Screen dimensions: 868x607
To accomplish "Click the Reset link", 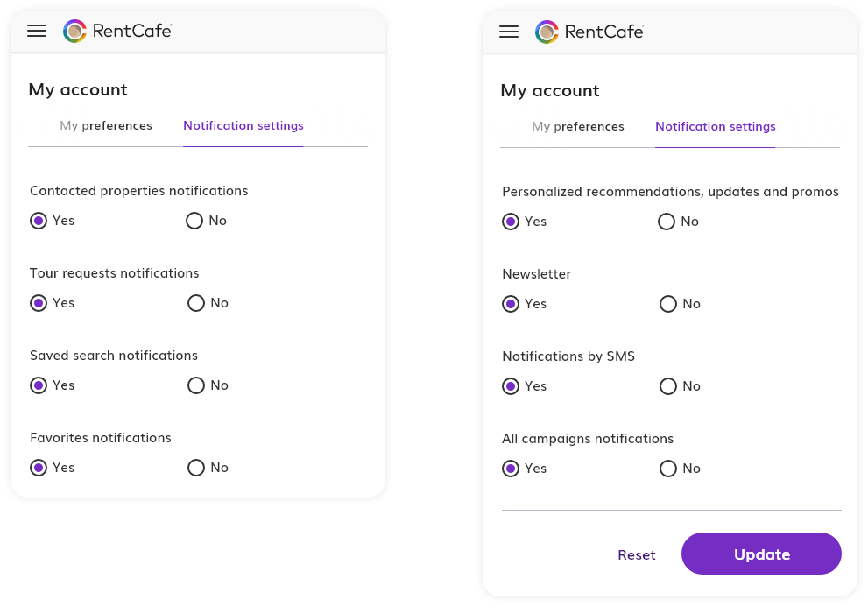I will tap(636, 554).
